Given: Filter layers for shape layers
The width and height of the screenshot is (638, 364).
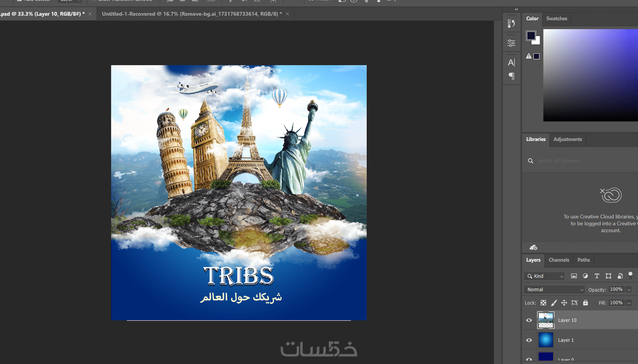Looking at the screenshot, I should click(x=608, y=276).
